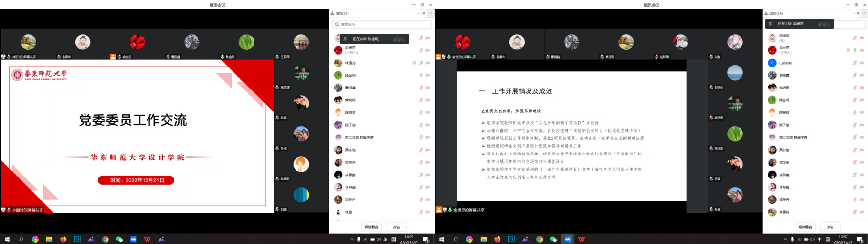Unmute 陈婉君's microphone in 成员(33) list

pos(421,112)
